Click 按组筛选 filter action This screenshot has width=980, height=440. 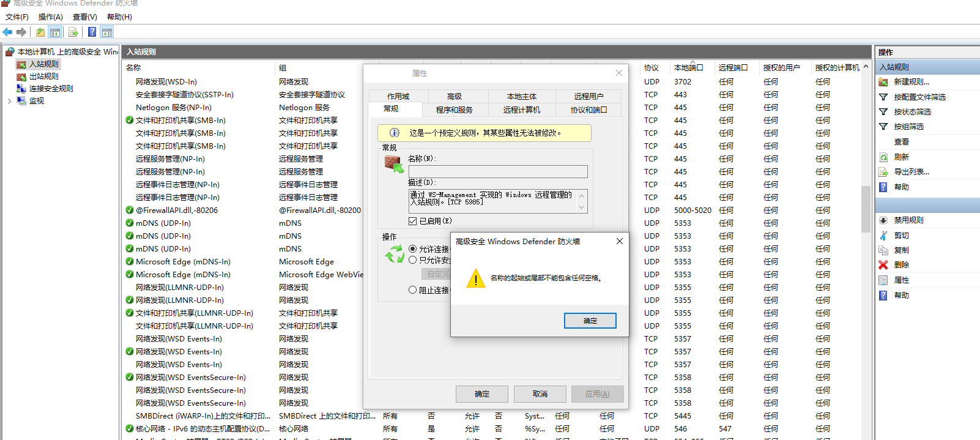click(x=908, y=126)
